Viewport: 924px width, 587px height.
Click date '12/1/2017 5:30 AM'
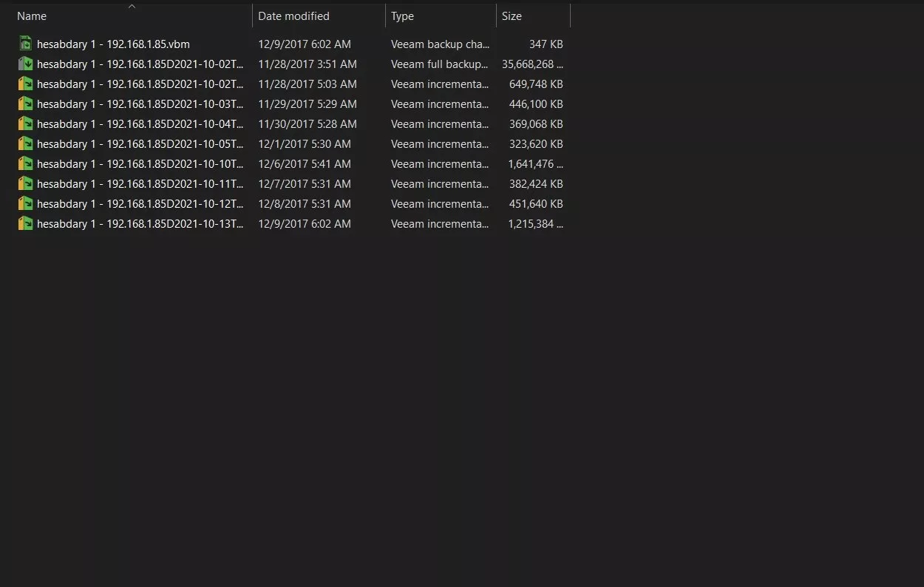click(x=305, y=144)
